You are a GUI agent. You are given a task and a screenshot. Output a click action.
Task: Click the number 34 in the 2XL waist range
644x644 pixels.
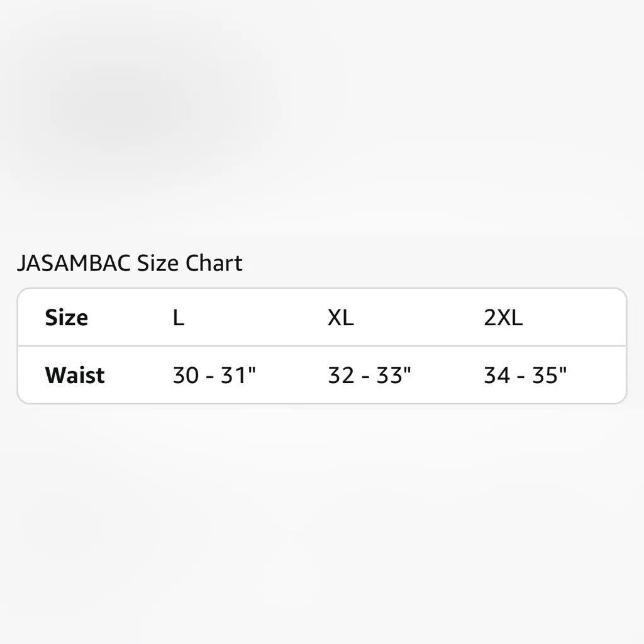point(497,375)
